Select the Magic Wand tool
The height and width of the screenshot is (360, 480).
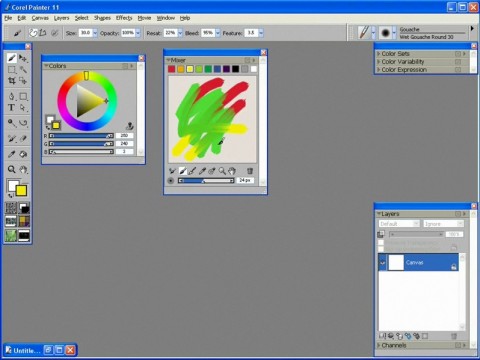point(23,69)
